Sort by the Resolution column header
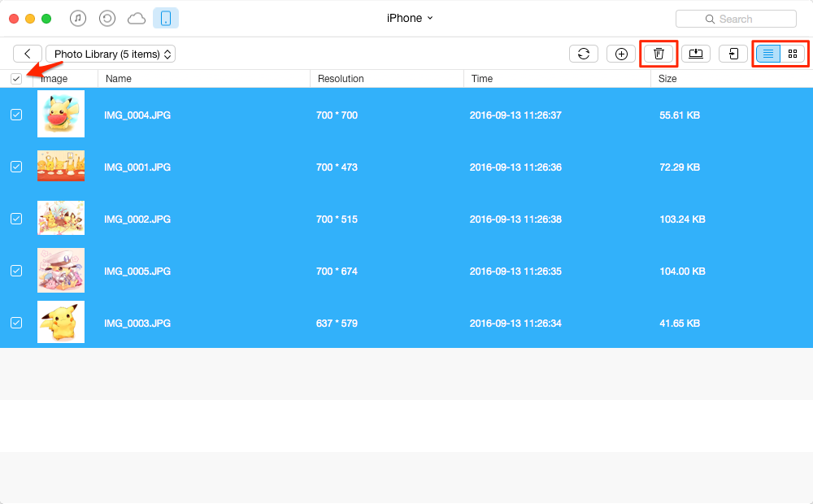The width and height of the screenshot is (813, 504). coord(387,79)
